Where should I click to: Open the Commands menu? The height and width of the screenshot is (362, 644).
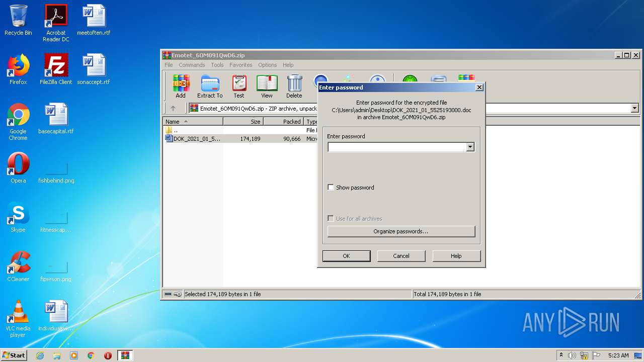pos(192,65)
